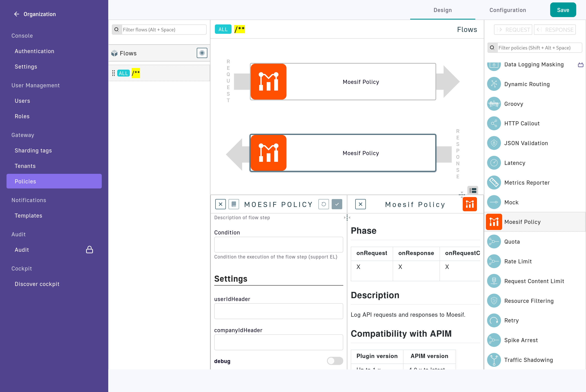586x392 pixels.
Task: Click the userIdHeader input field
Action: coord(279,311)
